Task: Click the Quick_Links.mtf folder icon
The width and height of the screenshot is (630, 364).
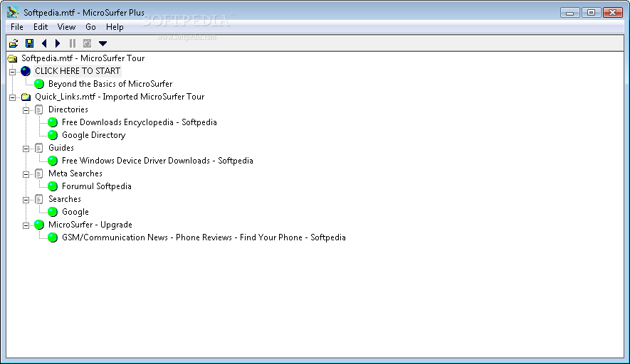Action: click(26, 97)
